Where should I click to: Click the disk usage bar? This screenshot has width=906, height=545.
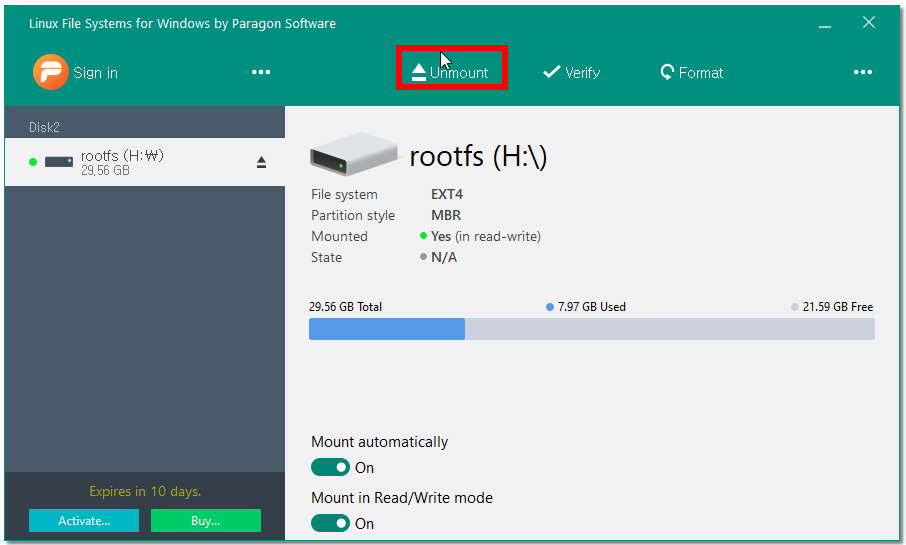click(x=592, y=329)
